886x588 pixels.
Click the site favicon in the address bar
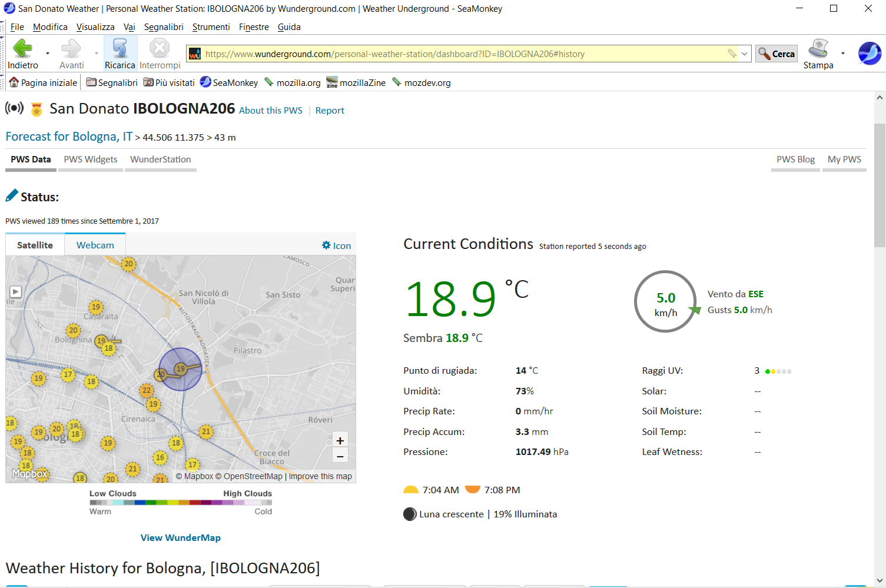click(x=195, y=54)
